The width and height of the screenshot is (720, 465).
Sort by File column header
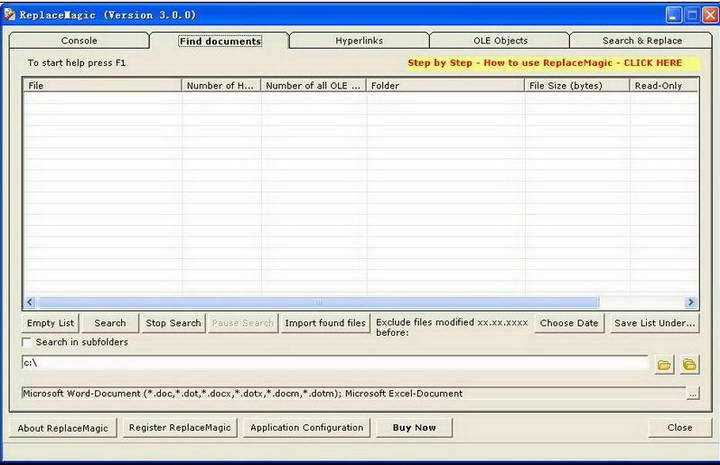pyautogui.click(x=102, y=85)
